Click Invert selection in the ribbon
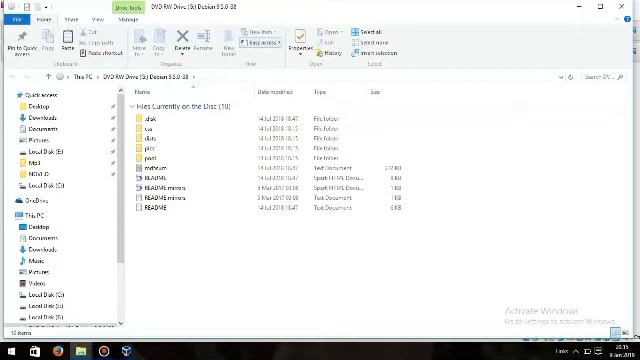 point(374,53)
